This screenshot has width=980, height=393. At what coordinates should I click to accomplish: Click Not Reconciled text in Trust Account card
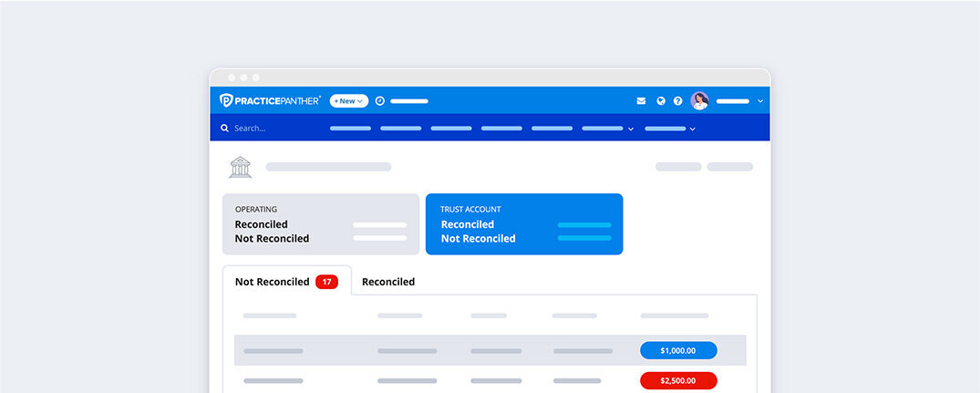pyautogui.click(x=478, y=239)
